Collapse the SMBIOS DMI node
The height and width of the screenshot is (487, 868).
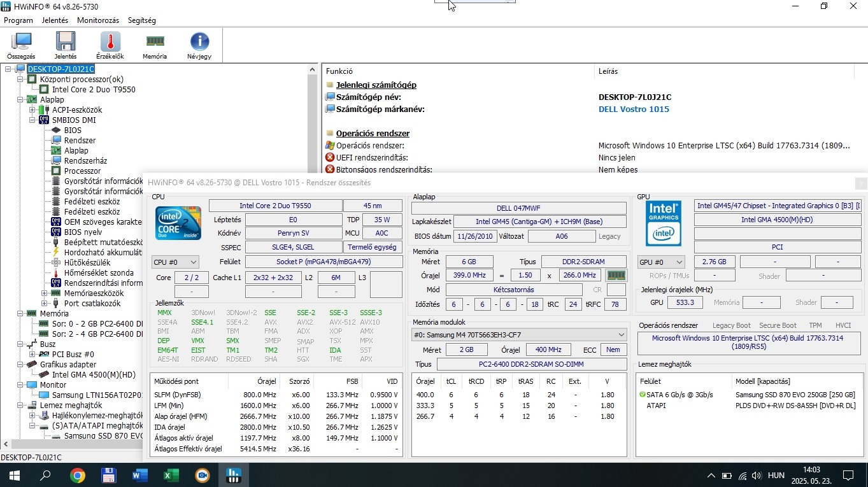pyautogui.click(x=32, y=120)
